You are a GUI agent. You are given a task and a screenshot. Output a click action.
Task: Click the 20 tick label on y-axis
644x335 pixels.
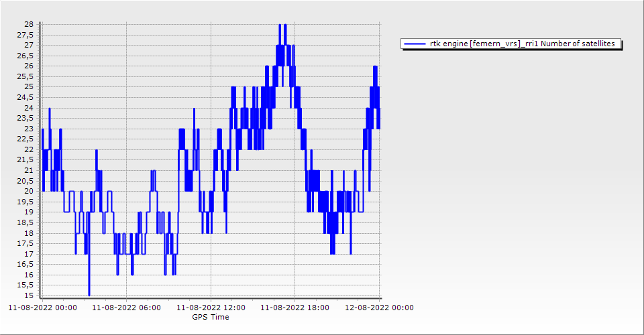pos(29,192)
